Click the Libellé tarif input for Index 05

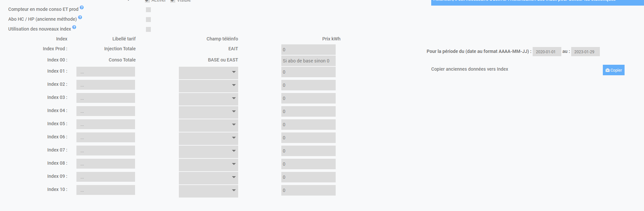[x=106, y=125]
